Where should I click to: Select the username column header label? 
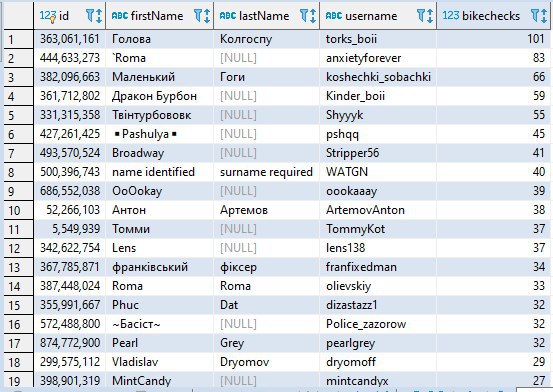(371, 16)
